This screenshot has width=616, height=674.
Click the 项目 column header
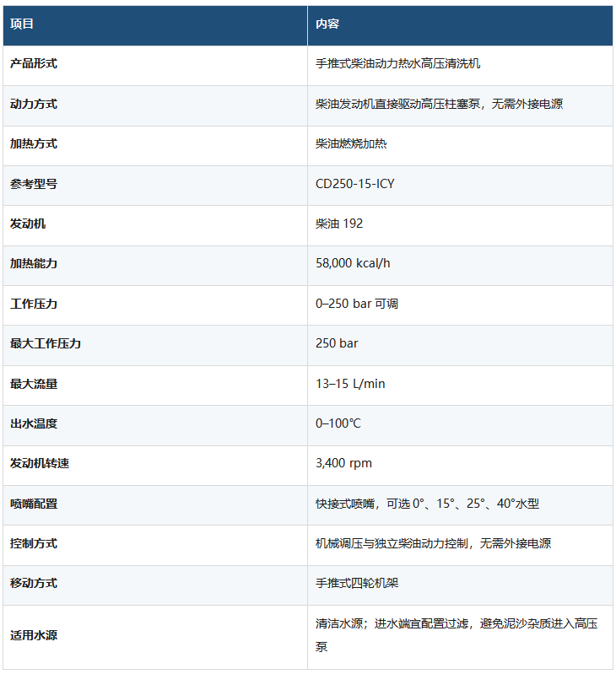(155, 25)
